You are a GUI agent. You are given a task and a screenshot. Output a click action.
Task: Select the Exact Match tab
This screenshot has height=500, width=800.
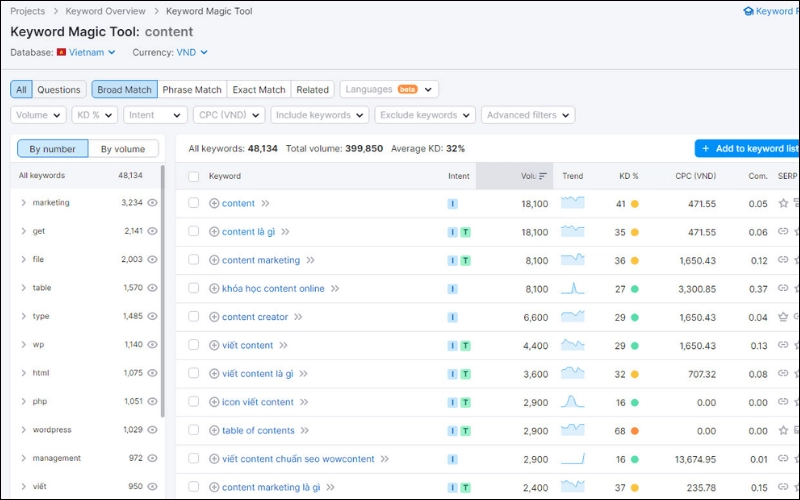click(x=259, y=89)
